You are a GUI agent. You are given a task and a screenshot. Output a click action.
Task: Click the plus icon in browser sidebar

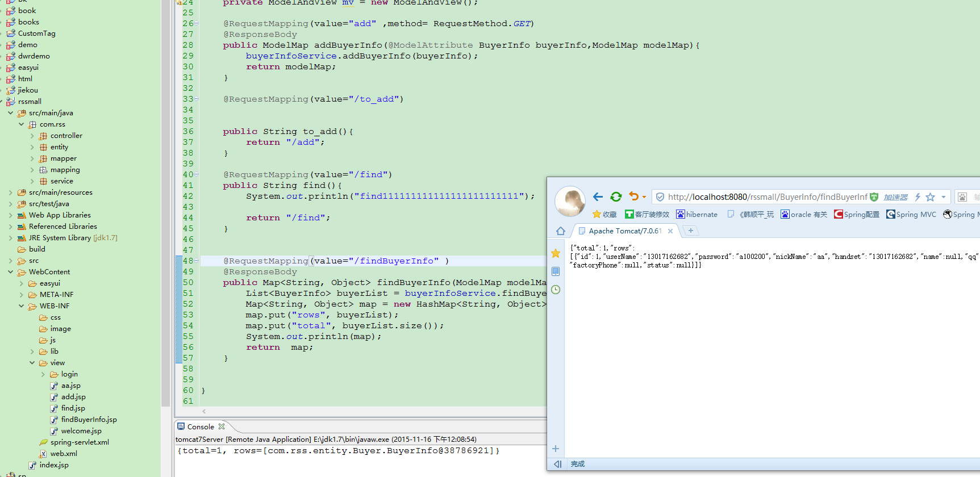tap(556, 449)
